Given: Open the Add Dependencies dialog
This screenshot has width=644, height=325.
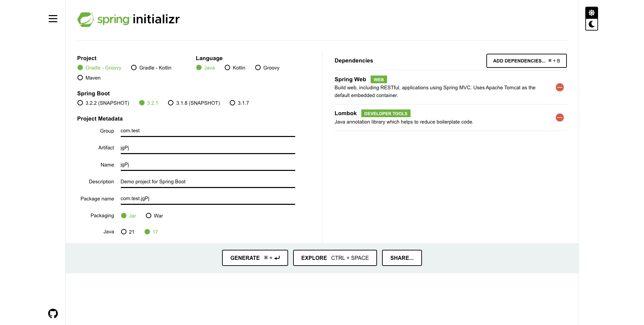Looking at the screenshot, I should [527, 61].
